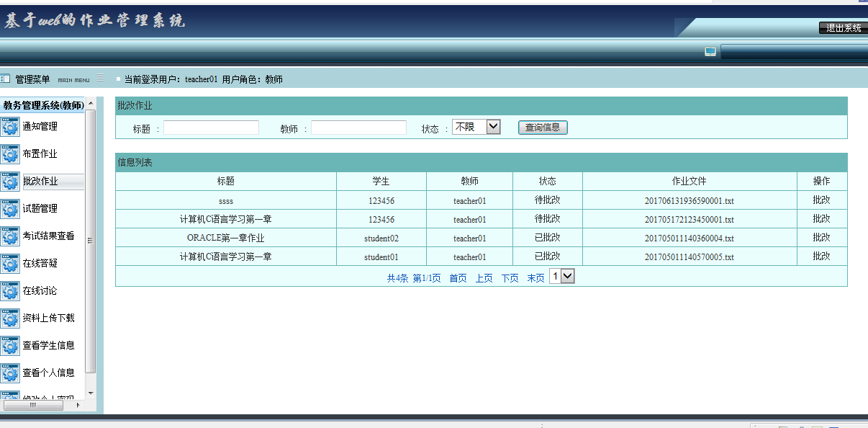Open 查看个人信息 page

(48, 373)
